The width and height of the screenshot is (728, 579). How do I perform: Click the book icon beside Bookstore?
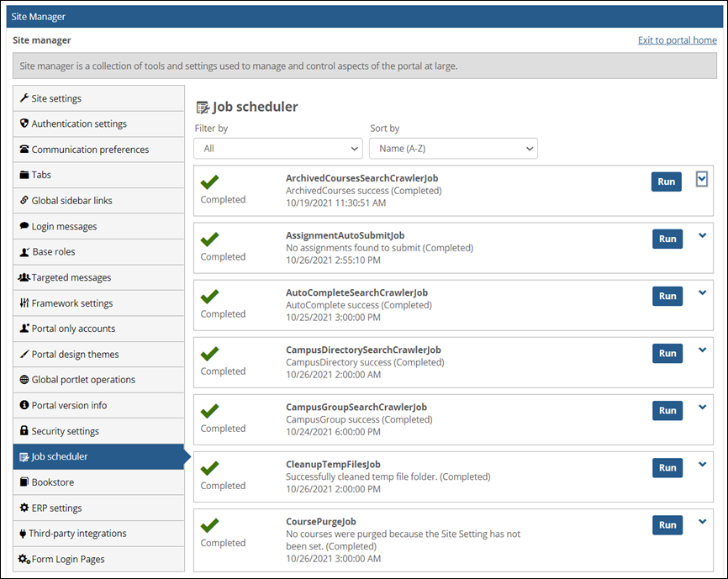(24, 482)
